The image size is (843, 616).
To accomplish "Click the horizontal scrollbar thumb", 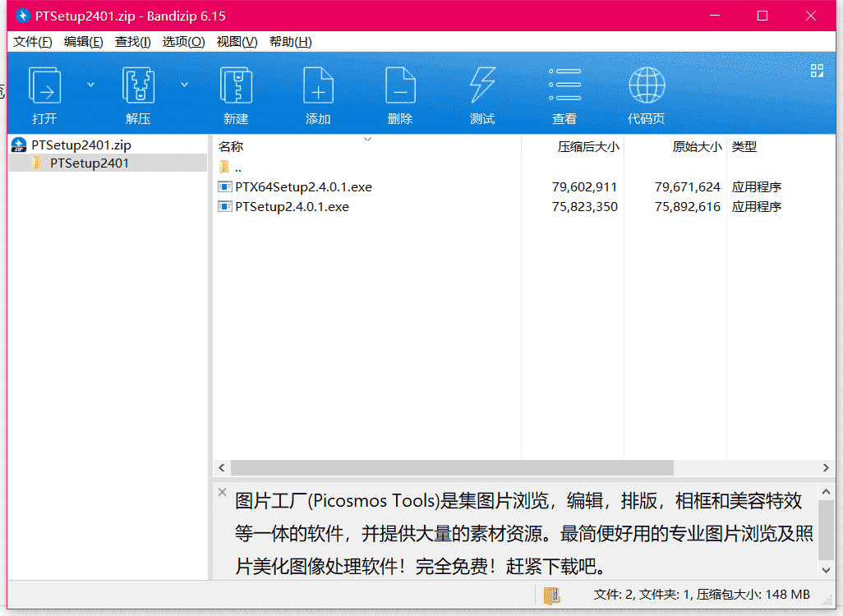I will tap(452, 467).
